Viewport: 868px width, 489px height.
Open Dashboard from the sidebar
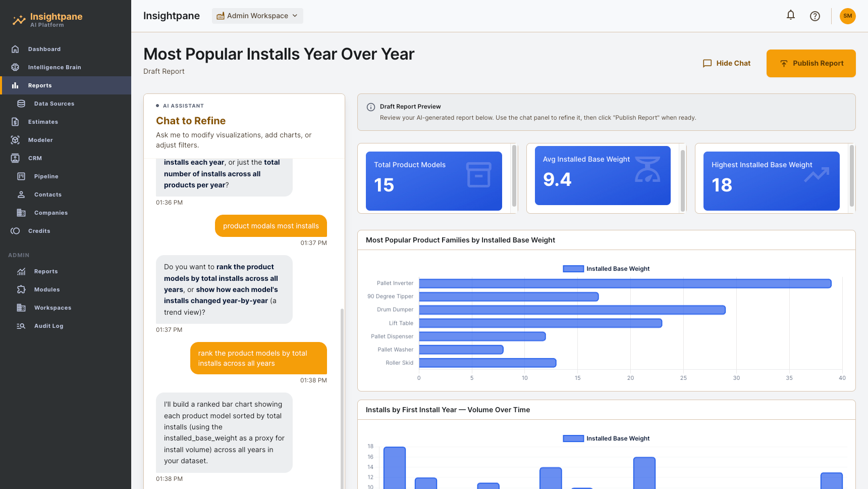click(66, 49)
